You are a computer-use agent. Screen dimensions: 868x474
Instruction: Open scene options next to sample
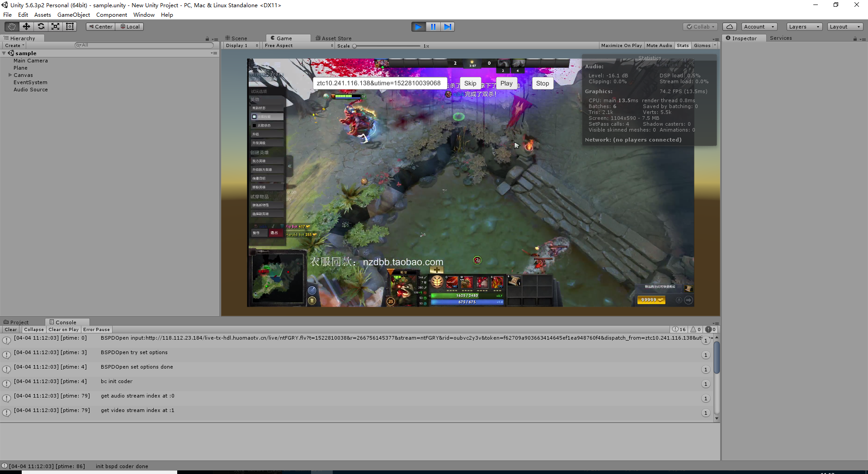point(214,53)
